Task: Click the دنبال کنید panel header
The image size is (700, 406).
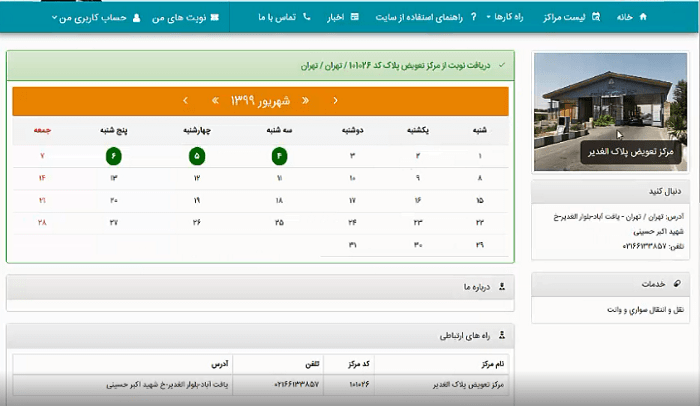Action: pyautogui.click(x=613, y=192)
